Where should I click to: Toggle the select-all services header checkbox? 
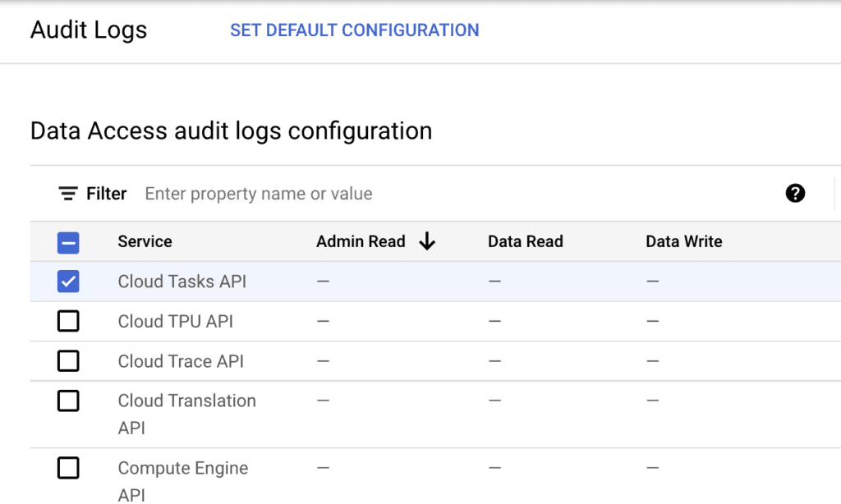pos(68,242)
